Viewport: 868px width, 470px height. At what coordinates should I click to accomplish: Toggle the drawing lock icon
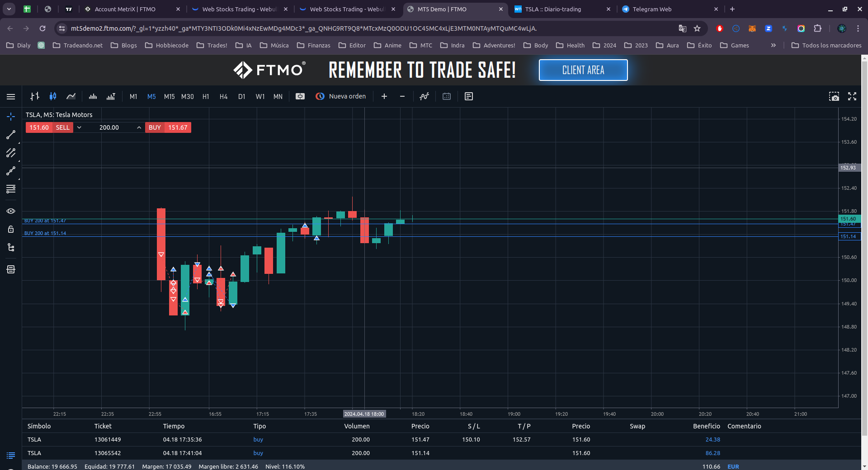click(11, 229)
